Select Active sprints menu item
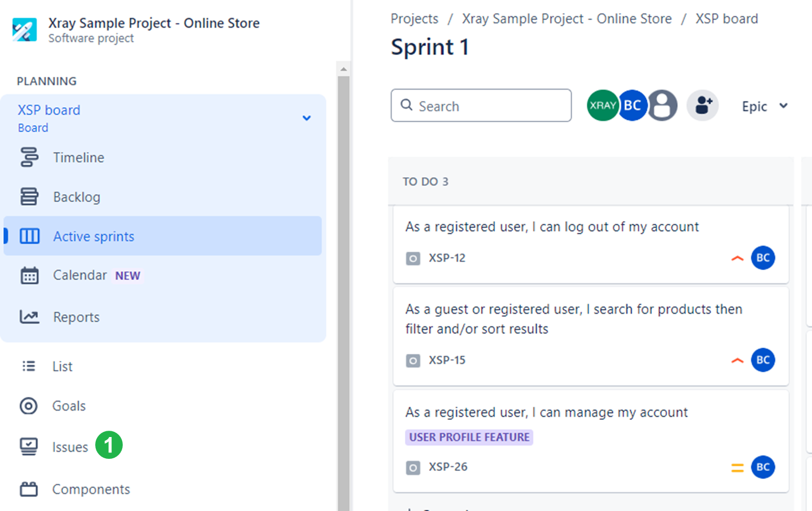 (163, 236)
